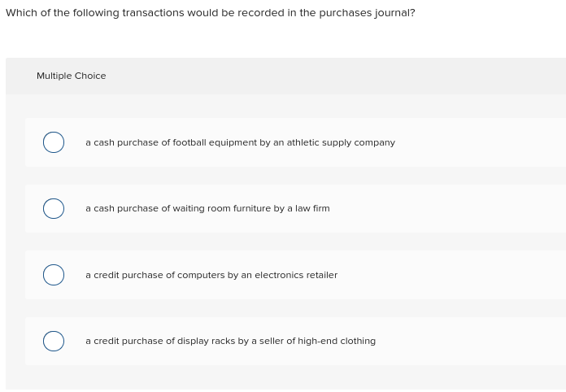Image resolution: width=566 pixels, height=392 pixels.
Task: Select the credit purchase of computers radio button
Action: (54, 275)
